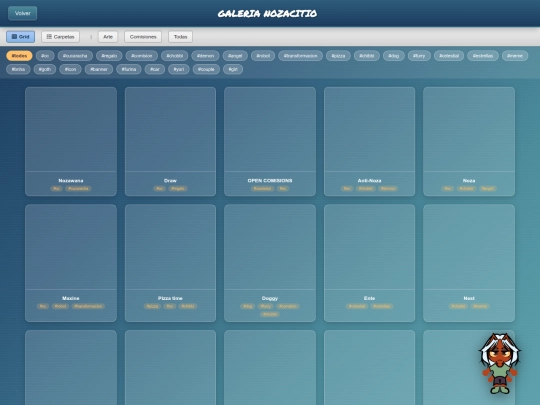The width and height of the screenshot is (540, 405).
Task: Filter by #banner tag
Action: [99, 69]
